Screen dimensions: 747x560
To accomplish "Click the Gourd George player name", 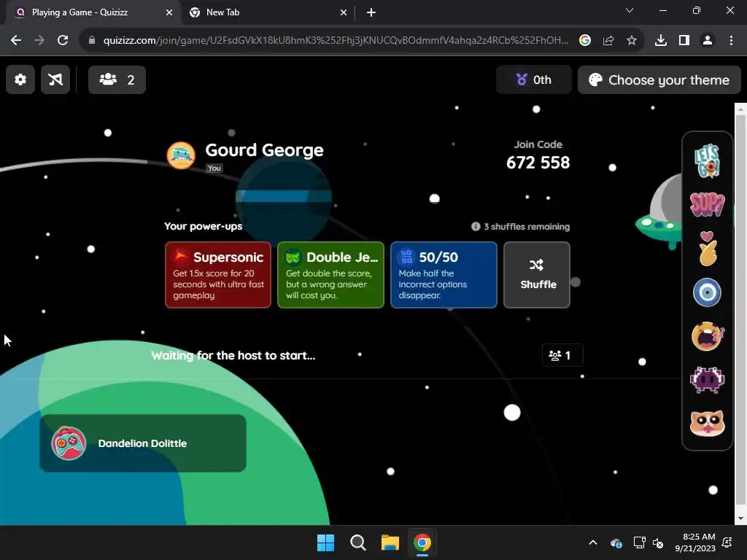I will pos(264,150).
